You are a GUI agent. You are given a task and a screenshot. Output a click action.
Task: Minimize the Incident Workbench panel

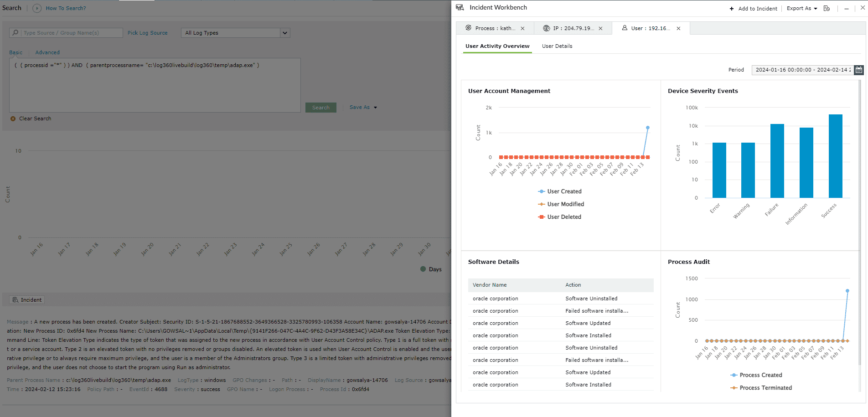847,9
